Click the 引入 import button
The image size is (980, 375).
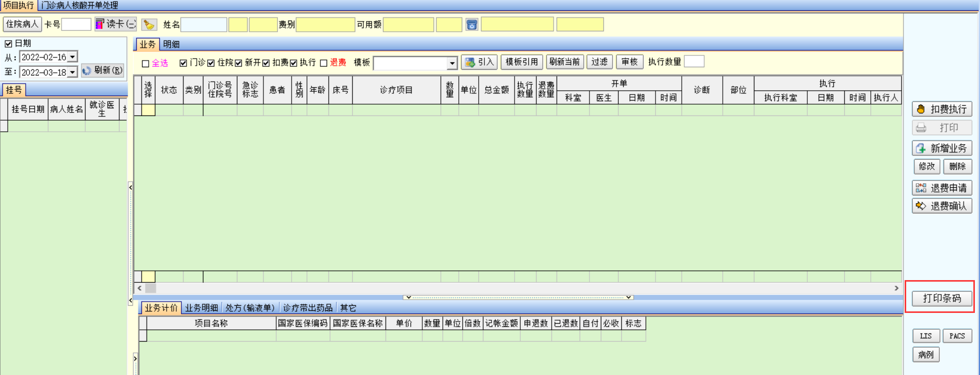[x=479, y=62]
